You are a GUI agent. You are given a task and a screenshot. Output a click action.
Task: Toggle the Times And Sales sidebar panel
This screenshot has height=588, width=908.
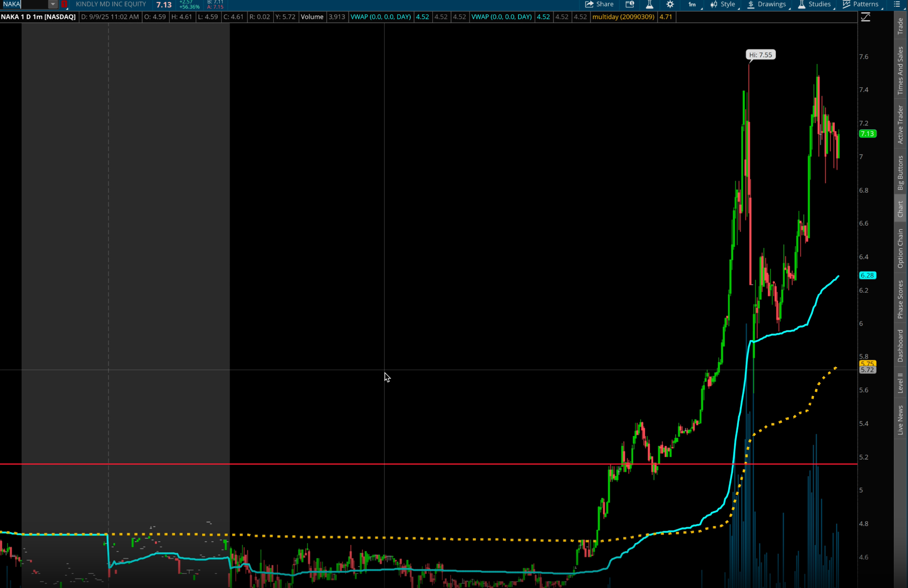tap(900, 71)
